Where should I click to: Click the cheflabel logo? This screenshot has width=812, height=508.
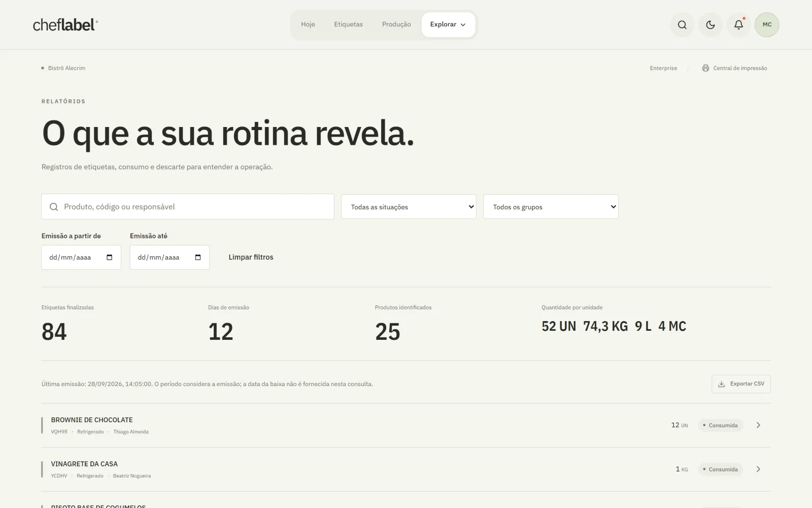(65, 25)
